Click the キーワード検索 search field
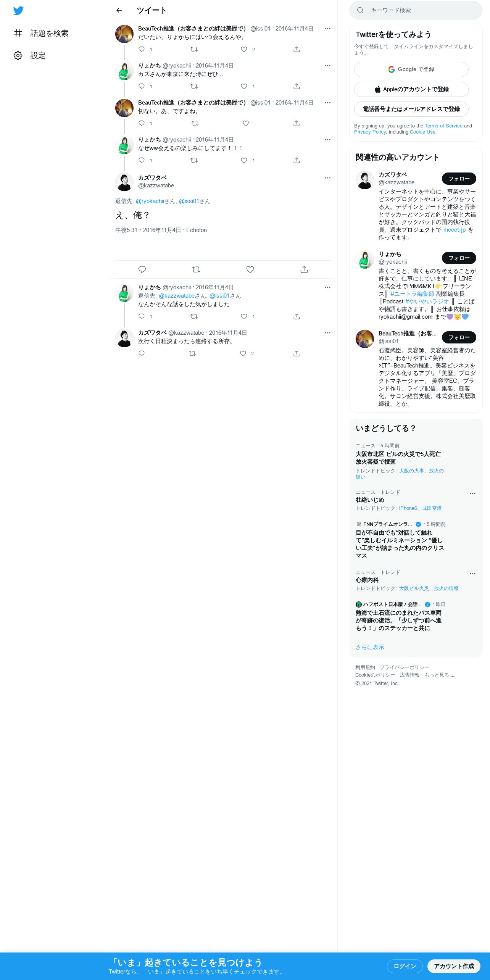 point(416,10)
